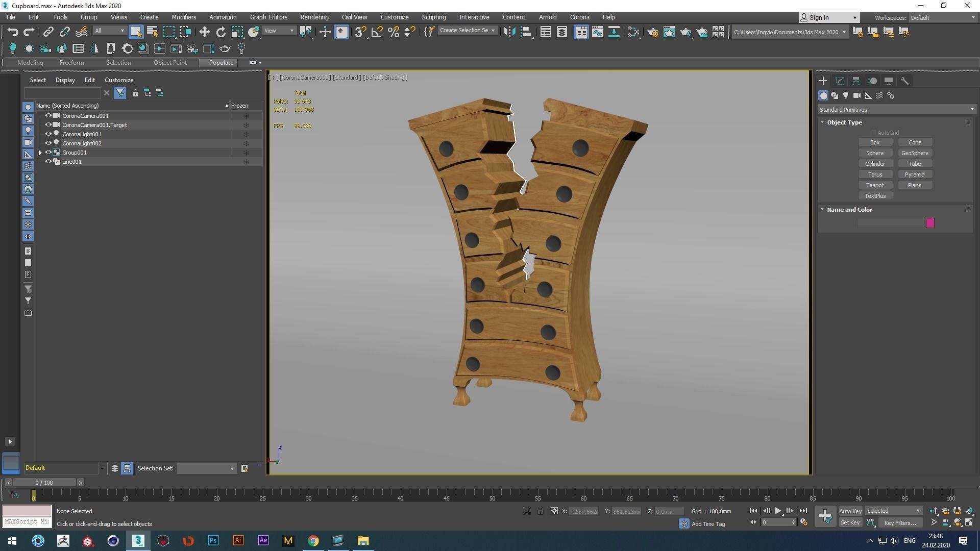
Task: Toggle visibility of CoronaLight001
Action: point(48,134)
